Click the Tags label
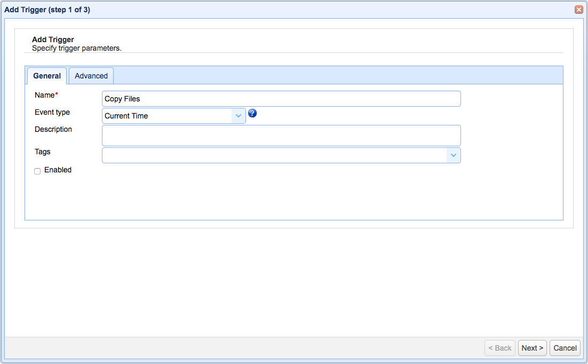Viewport: 588px width, 364px height. tap(42, 152)
